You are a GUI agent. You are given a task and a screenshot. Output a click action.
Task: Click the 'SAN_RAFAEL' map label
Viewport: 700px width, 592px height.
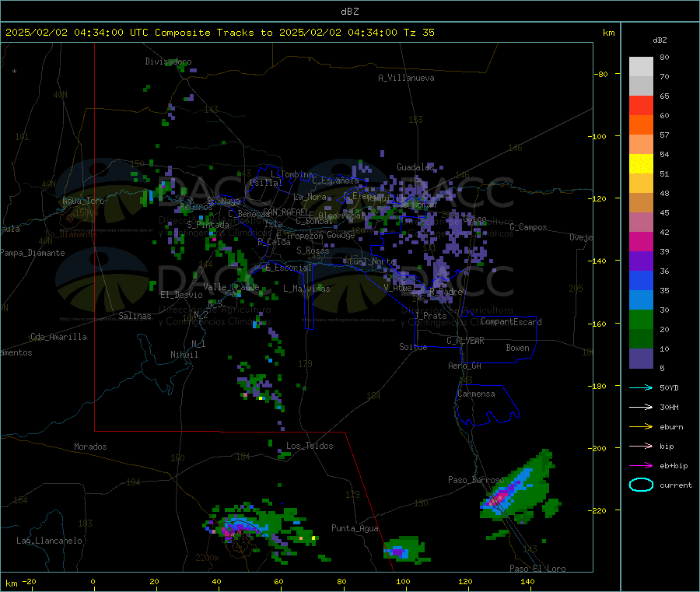point(285,212)
